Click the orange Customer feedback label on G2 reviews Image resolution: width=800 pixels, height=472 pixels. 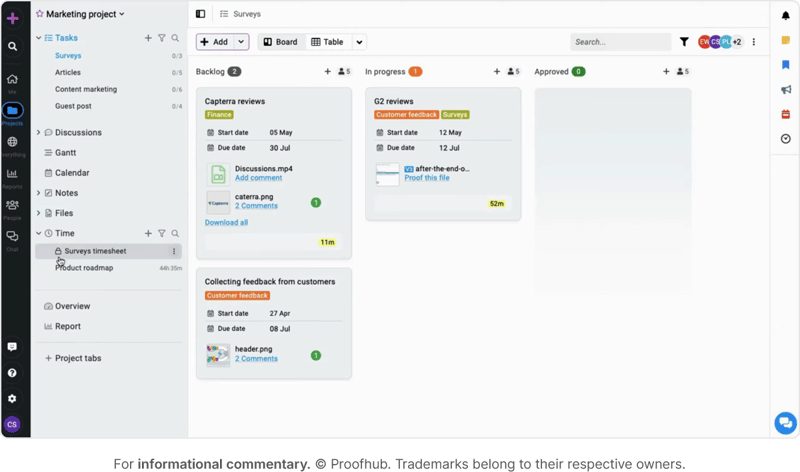[x=406, y=115]
